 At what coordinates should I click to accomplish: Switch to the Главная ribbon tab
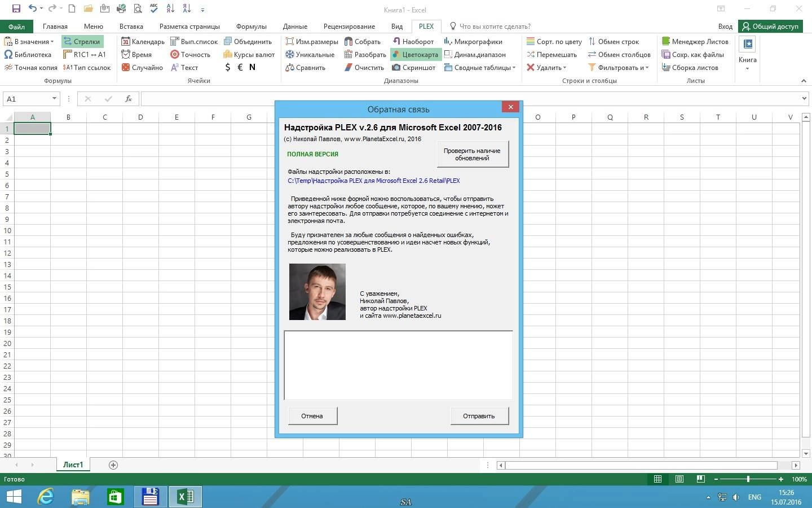pos(55,27)
